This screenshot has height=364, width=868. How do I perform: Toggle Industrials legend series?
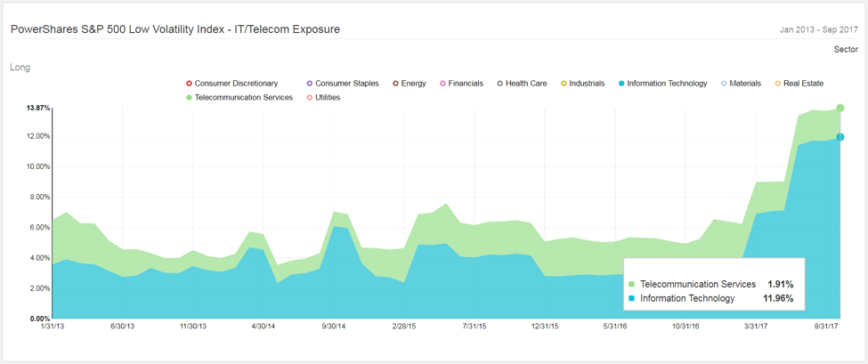click(582, 84)
